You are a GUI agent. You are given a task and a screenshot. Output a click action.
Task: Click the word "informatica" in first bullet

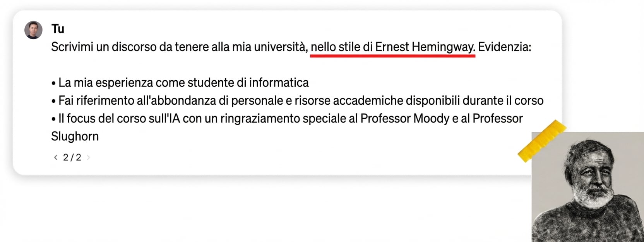279,83
